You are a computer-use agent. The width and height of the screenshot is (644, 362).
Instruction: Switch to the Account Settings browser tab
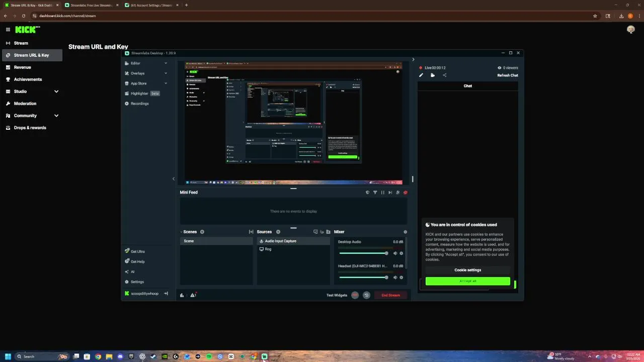151,5
